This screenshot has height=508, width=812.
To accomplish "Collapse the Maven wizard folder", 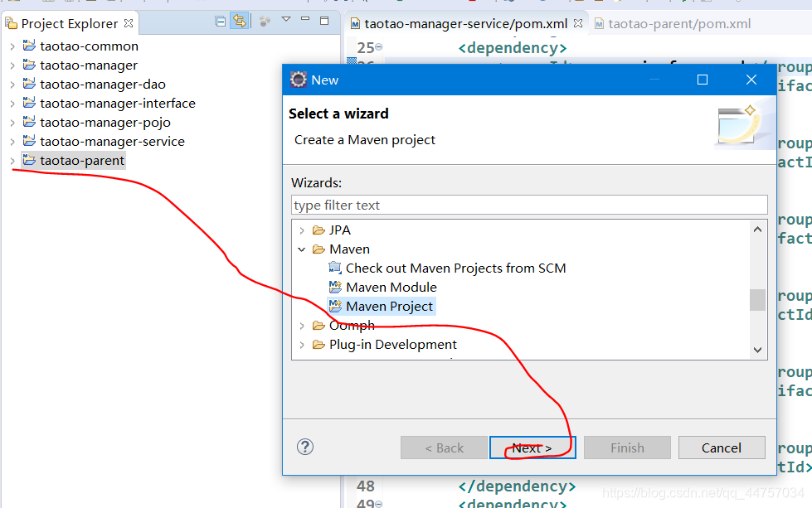I will point(302,250).
